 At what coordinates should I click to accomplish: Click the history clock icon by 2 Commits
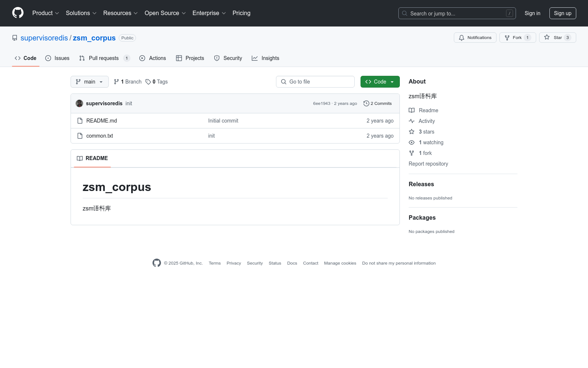pyautogui.click(x=366, y=103)
